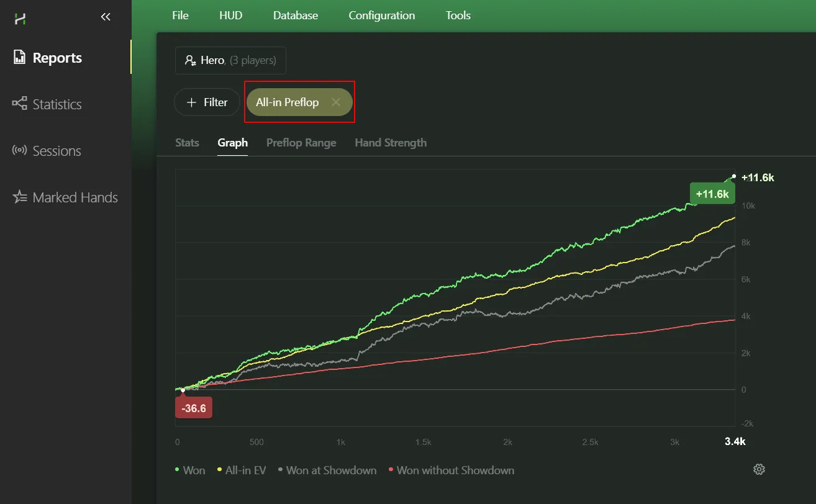Collapse the sidebar with double-chevron icon
This screenshot has width=816, height=504.
point(106,17)
